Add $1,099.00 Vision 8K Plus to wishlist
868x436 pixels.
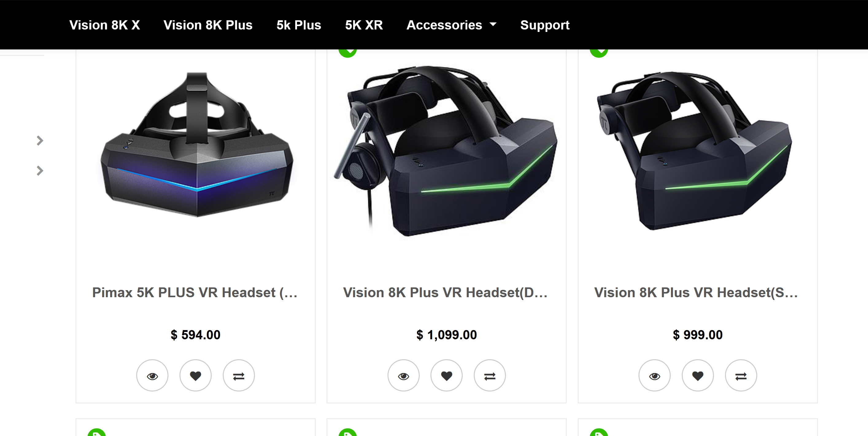[x=446, y=376]
